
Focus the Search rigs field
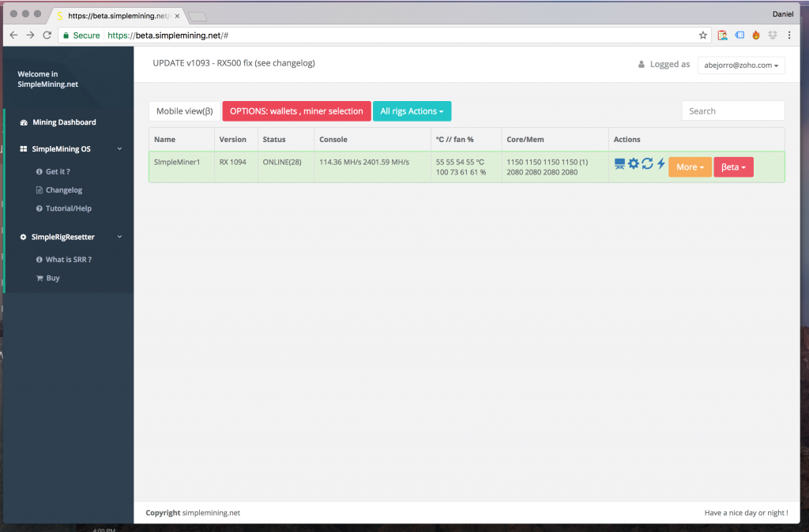tap(733, 111)
